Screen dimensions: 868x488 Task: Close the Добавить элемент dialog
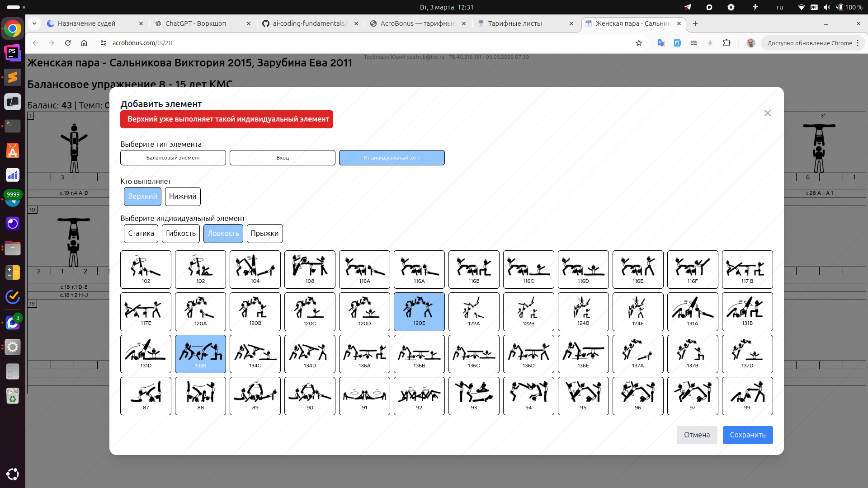[767, 113]
